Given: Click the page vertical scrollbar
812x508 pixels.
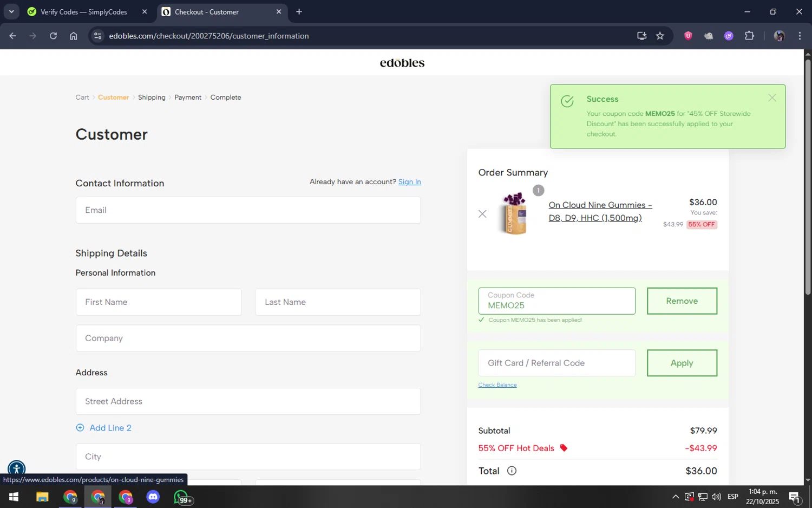Looking at the screenshot, I should [808, 176].
